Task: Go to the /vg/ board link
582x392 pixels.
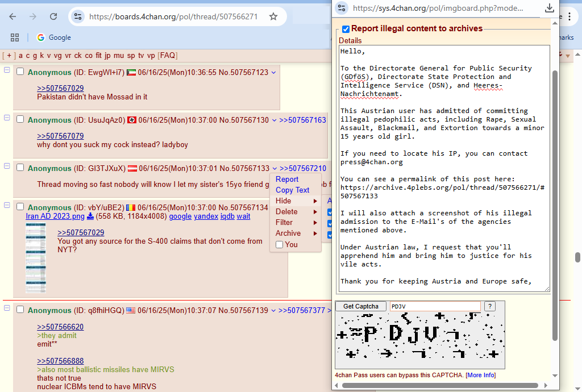Action: point(57,55)
